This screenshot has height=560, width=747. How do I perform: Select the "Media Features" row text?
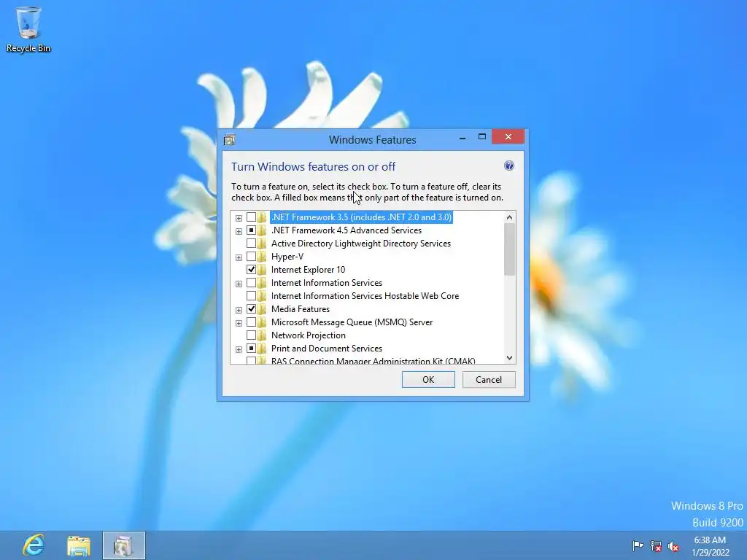click(301, 309)
